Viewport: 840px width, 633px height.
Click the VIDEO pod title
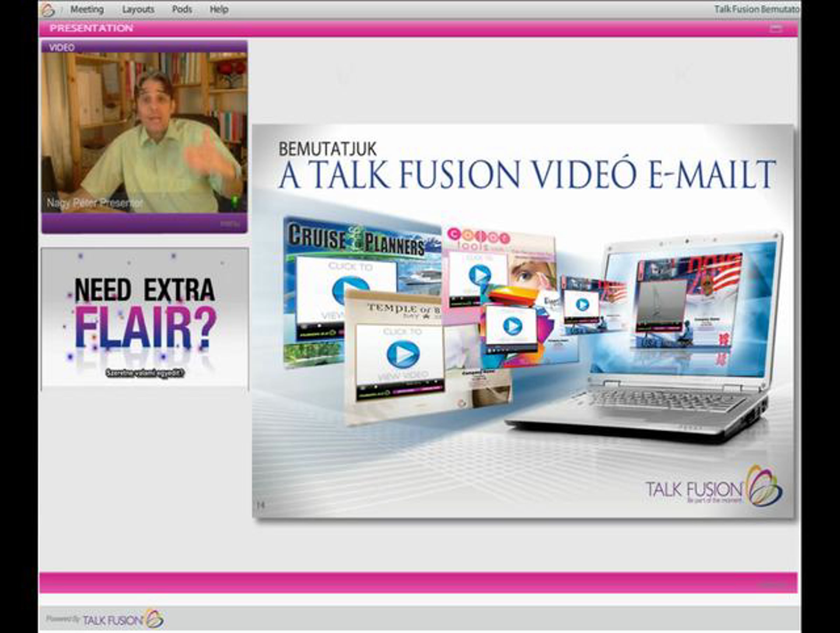pos(62,48)
